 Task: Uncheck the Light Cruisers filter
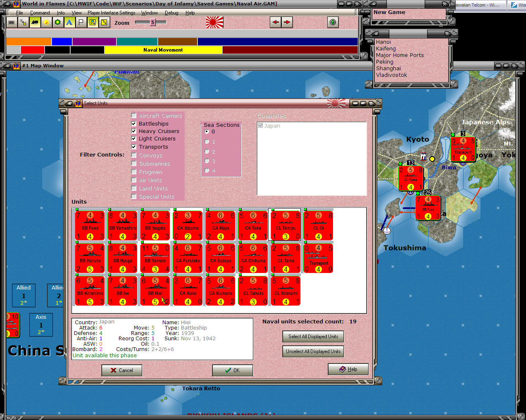134,138
